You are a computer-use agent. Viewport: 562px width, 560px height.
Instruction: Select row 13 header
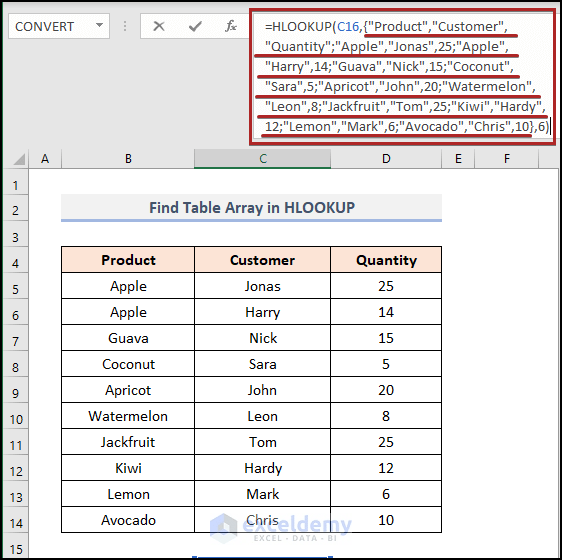click(x=16, y=494)
